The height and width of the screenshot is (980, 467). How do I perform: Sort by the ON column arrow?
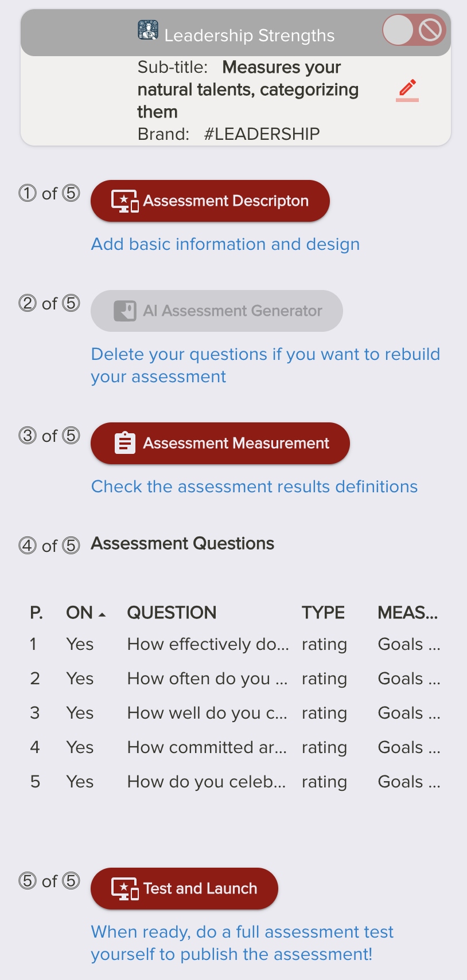tap(102, 614)
